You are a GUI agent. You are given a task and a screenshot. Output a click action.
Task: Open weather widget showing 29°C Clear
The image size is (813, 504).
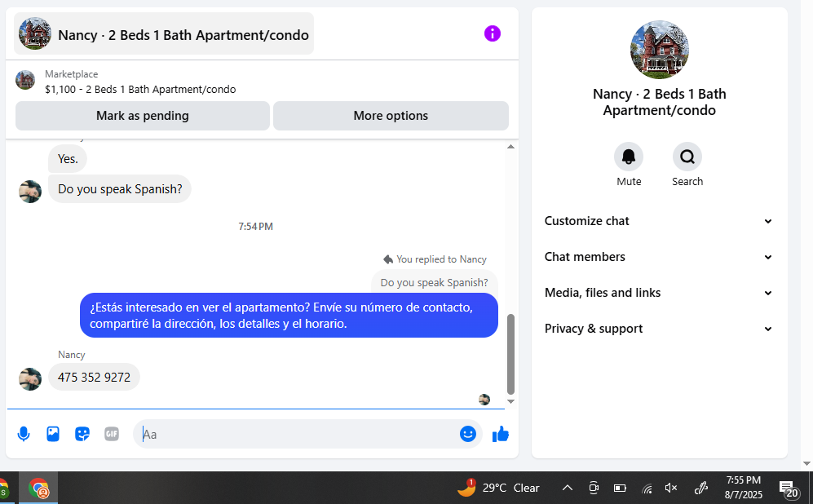[498, 488]
